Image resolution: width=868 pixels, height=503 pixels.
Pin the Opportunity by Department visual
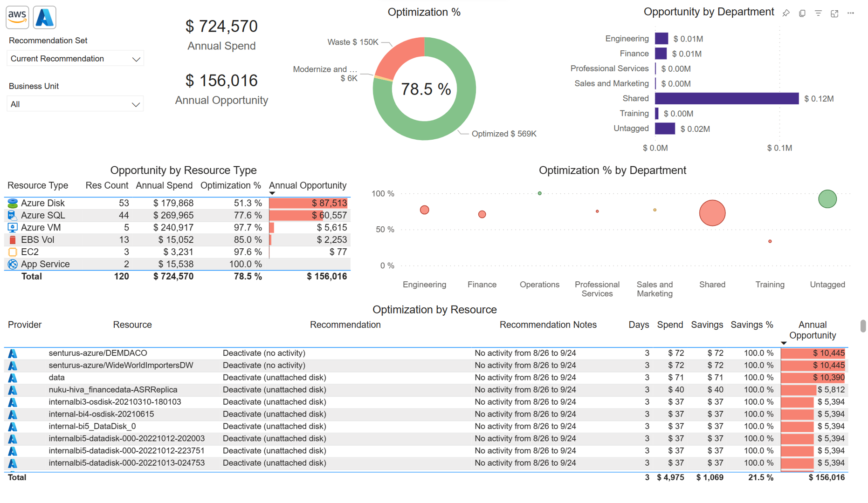[x=786, y=14]
